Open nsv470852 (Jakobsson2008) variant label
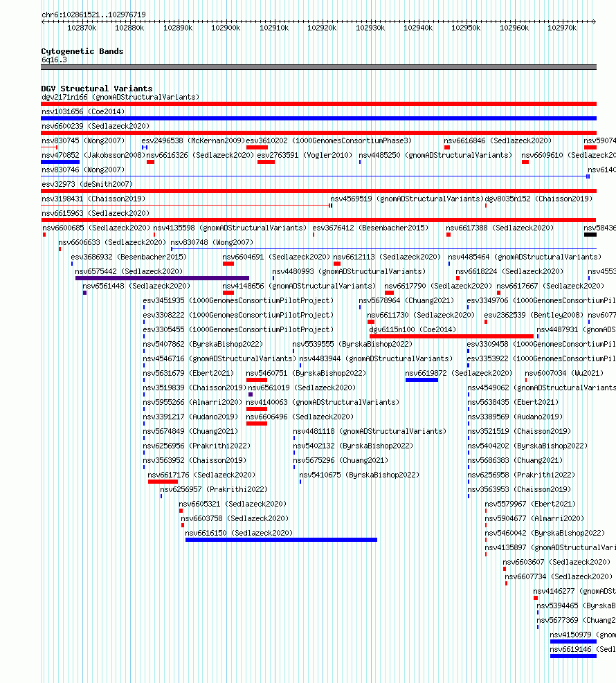 pyautogui.click(x=93, y=155)
